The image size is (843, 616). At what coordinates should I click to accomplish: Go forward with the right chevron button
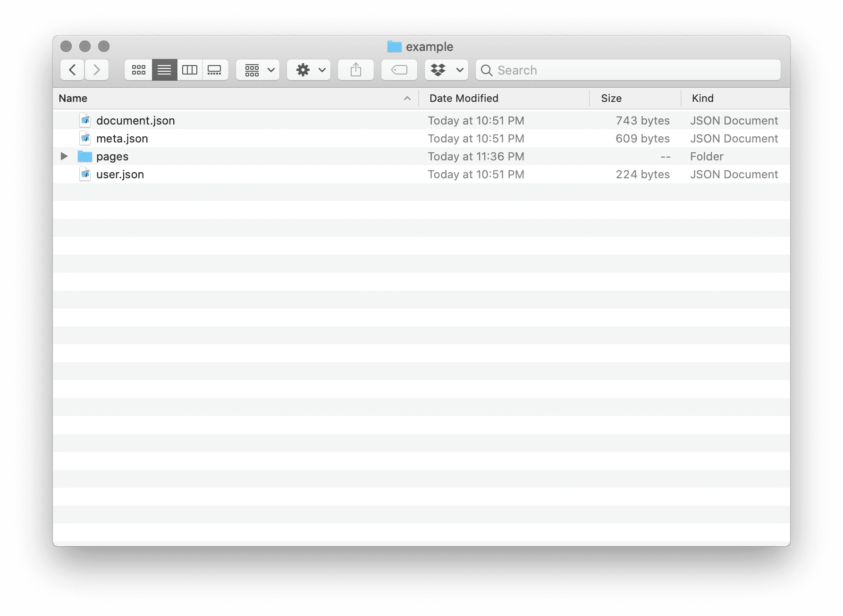click(97, 70)
